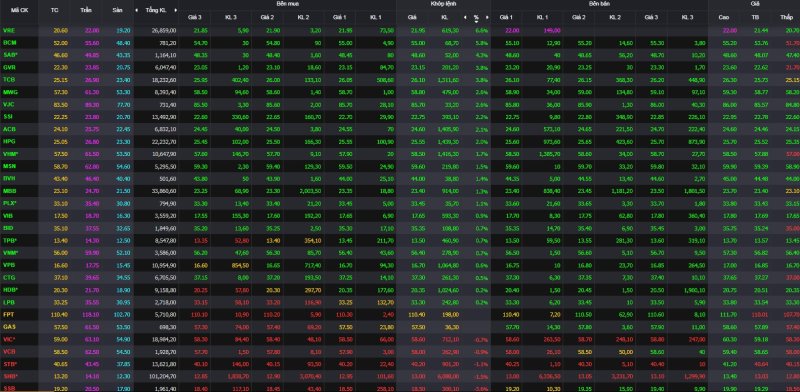This screenshot has width=800, height=392.
Task: Click the Bên mua group header
Action: (x=287, y=3)
